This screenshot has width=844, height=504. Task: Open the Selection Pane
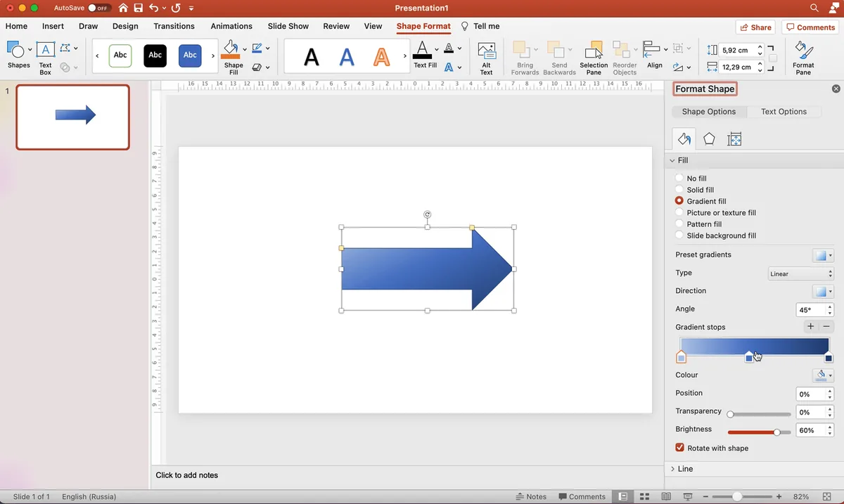tap(594, 58)
